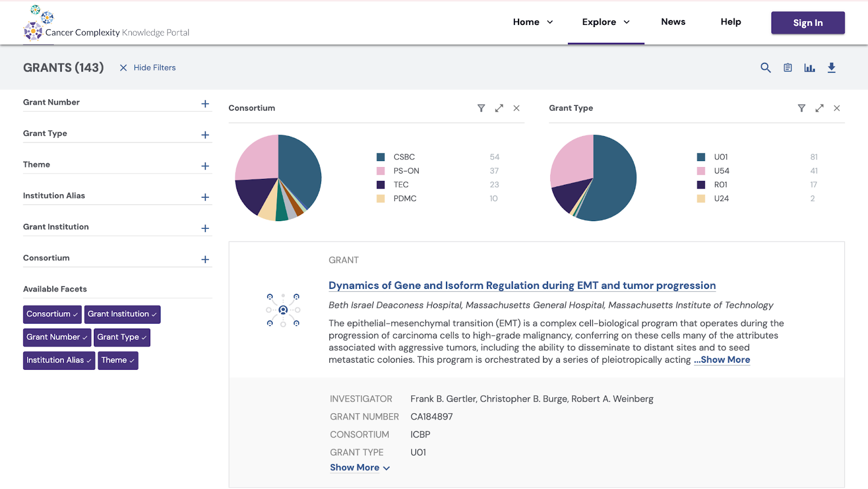
Task: Expand the Institution Alias filter
Action: (205, 197)
